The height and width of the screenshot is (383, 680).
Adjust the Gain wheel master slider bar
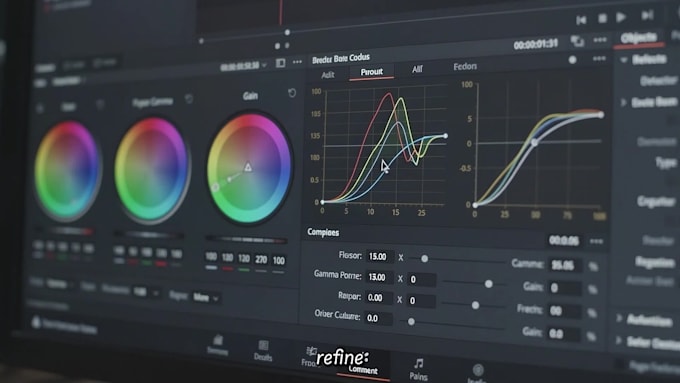pyautogui.click(x=246, y=239)
